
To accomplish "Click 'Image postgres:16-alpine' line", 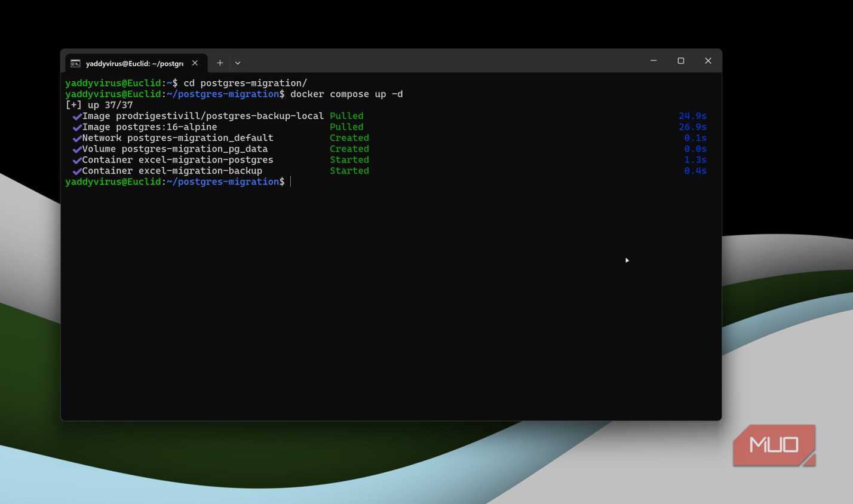I will click(x=150, y=127).
